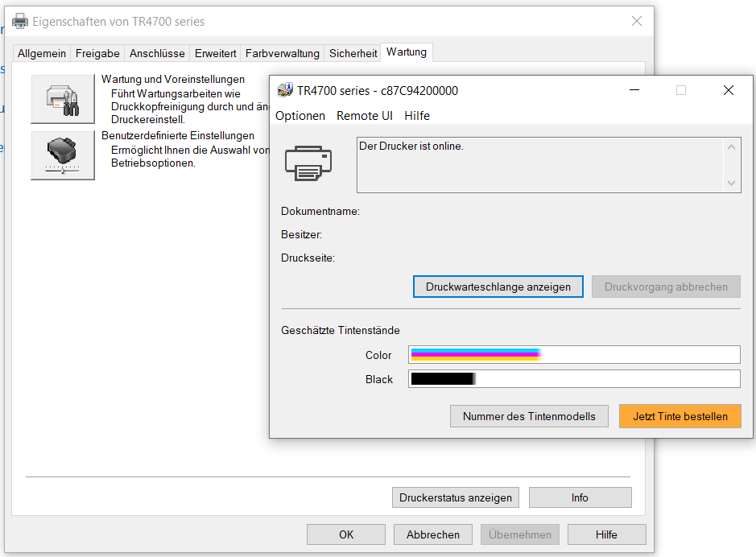Click the Color ink level bar
Screen dimensions: 756x557
pos(574,355)
